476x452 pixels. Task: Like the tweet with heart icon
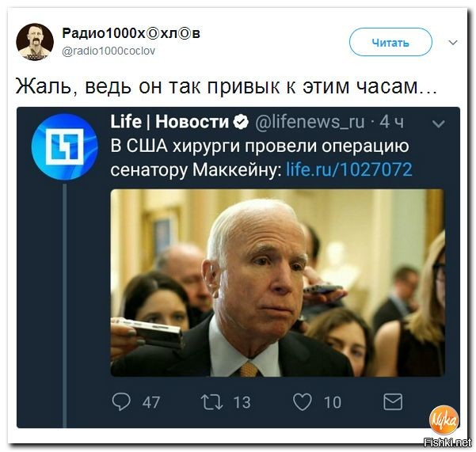302,402
